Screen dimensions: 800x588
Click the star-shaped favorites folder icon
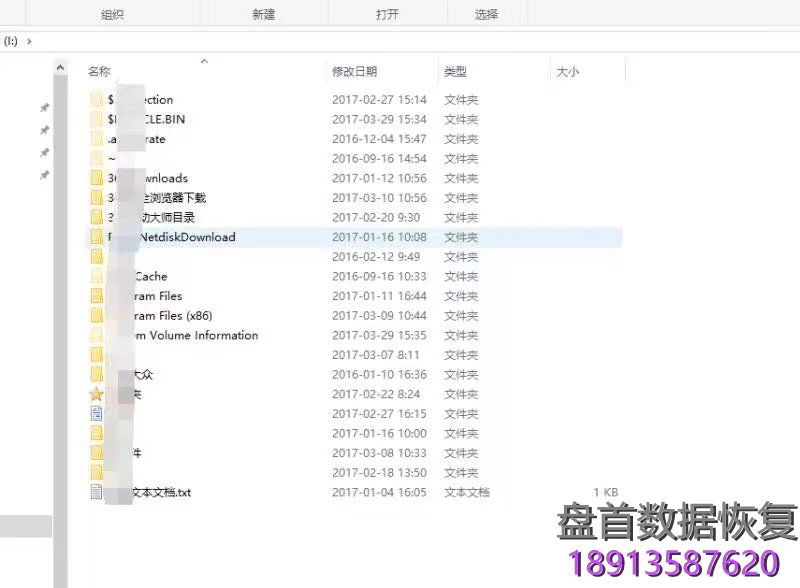(96, 394)
